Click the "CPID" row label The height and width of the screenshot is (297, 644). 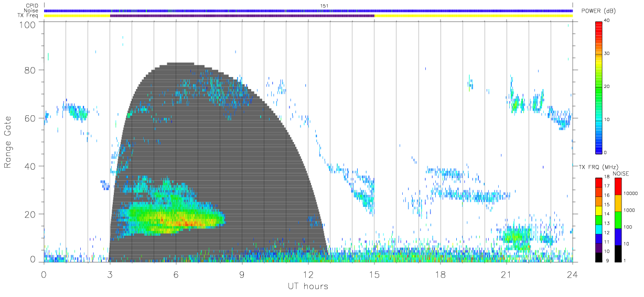pyautogui.click(x=33, y=6)
